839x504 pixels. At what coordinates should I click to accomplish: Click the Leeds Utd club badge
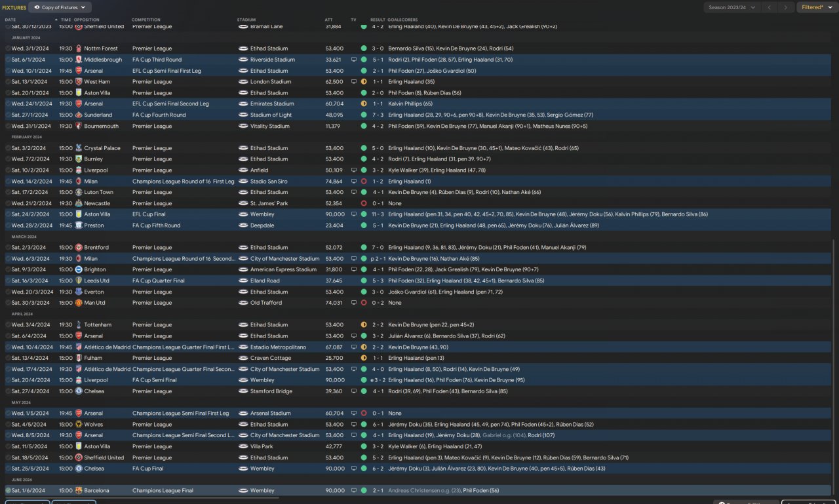(79, 281)
